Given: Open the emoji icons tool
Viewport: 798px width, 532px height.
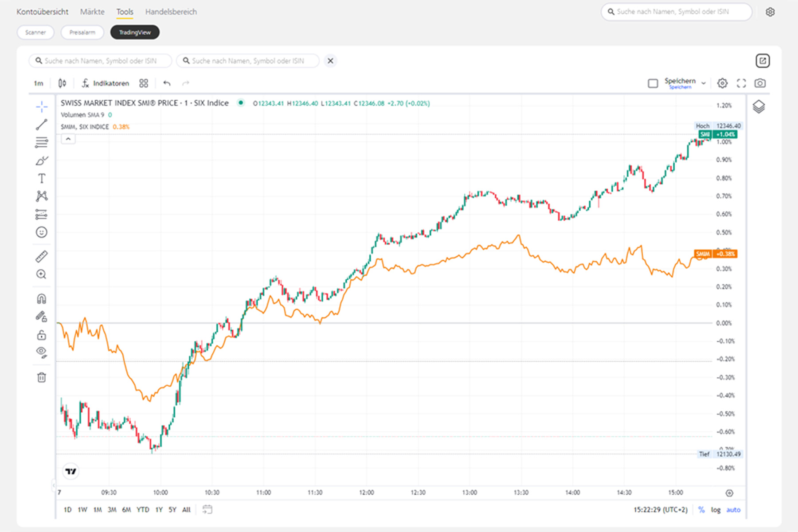Looking at the screenshot, I should pyautogui.click(x=42, y=232).
